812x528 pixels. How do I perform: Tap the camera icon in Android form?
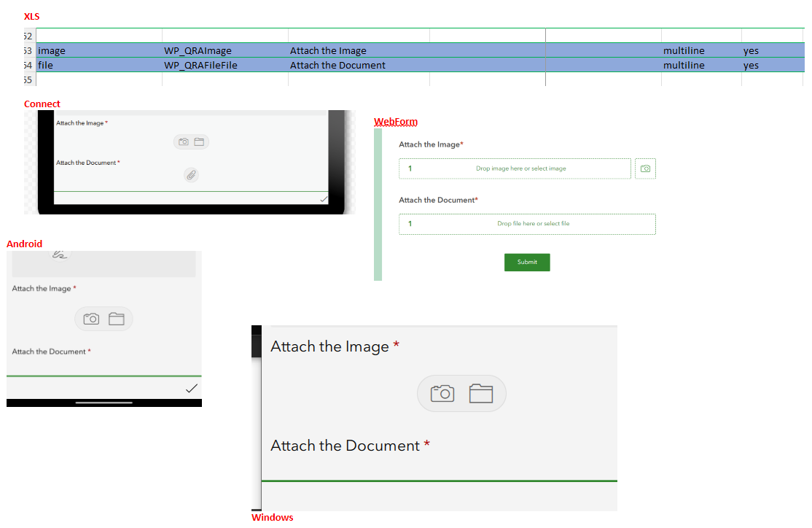(x=91, y=319)
